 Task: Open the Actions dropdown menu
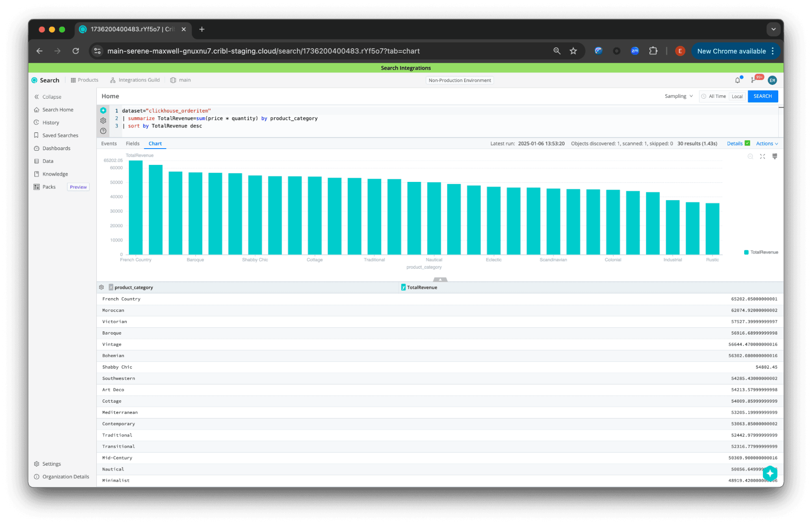767,143
